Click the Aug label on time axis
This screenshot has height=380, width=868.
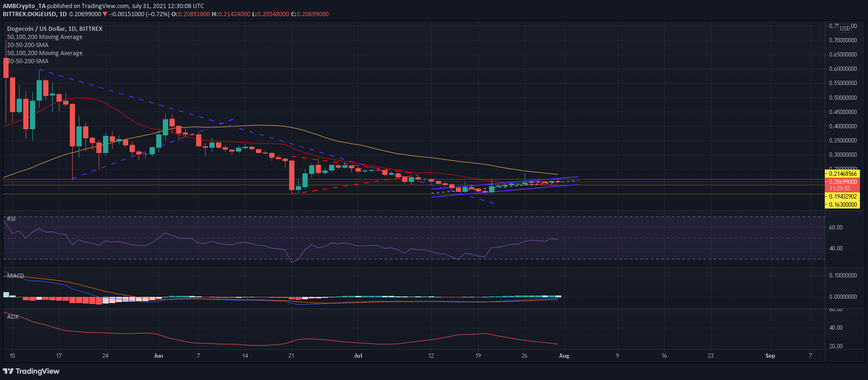(564, 356)
